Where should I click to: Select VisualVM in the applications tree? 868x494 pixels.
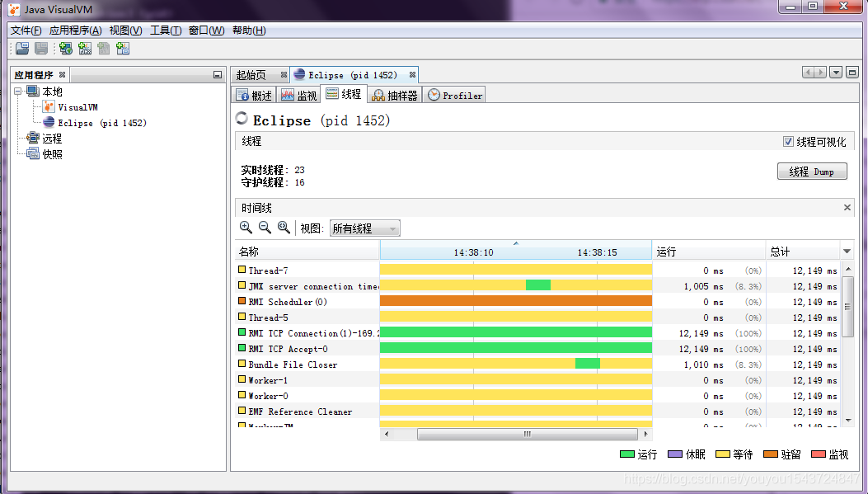pyautogui.click(x=77, y=107)
